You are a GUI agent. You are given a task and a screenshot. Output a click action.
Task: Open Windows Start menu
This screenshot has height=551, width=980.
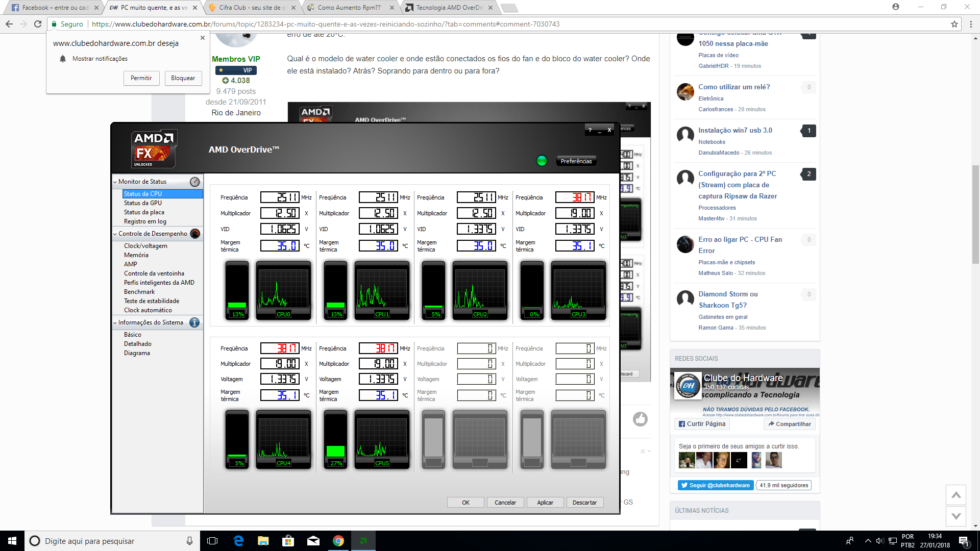click(12, 541)
